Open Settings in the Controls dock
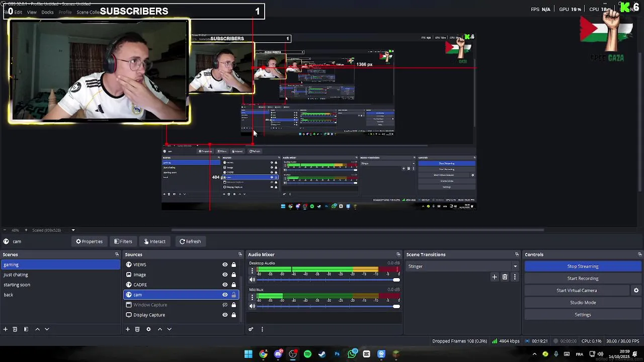Image resolution: width=644 pixels, height=362 pixels. [583, 315]
